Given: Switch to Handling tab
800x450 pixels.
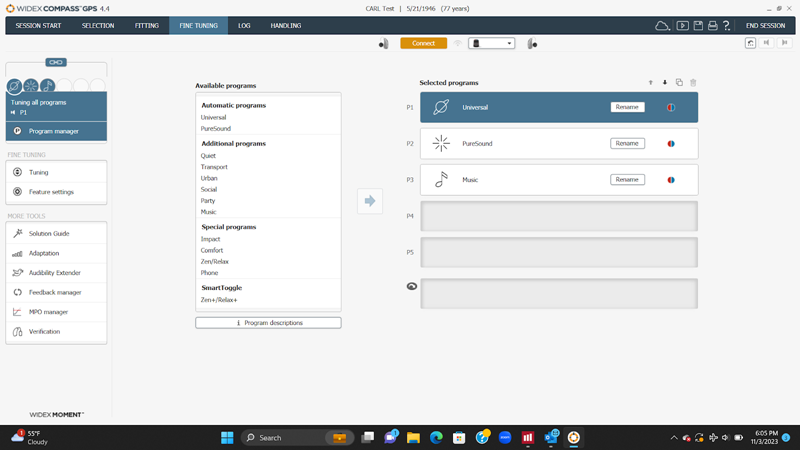Looking at the screenshot, I should [286, 26].
